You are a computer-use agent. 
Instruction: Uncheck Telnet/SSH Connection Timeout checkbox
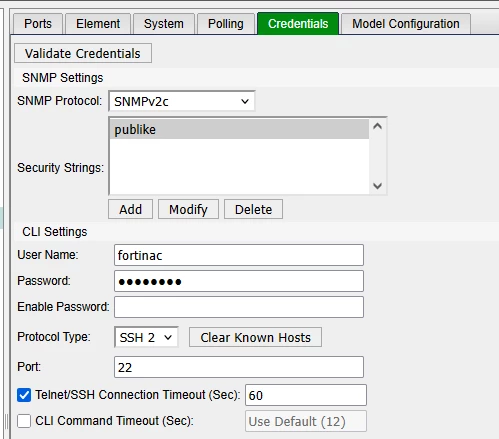(24, 395)
